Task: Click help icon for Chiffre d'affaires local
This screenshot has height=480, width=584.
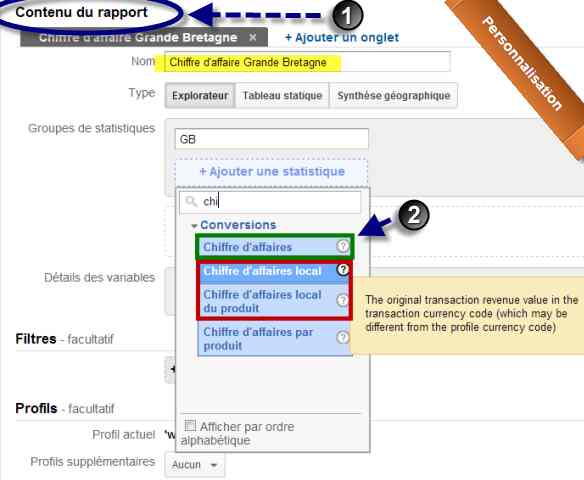Action: pyautogui.click(x=343, y=270)
